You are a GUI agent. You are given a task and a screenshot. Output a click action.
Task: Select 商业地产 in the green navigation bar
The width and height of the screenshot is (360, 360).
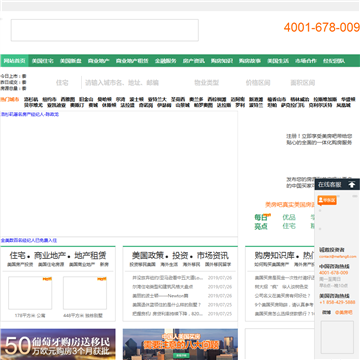click(x=98, y=61)
